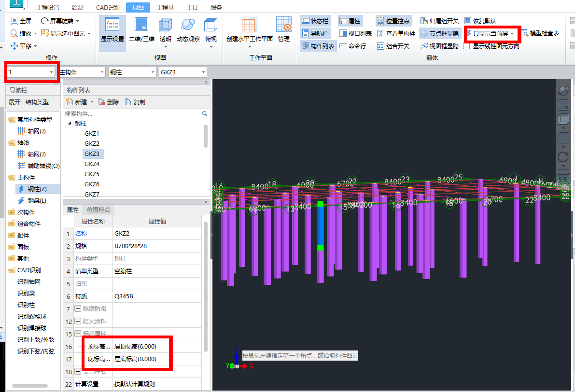The image size is (575, 392).
Task: Switch 二维/三维 view mode
Action: (x=141, y=30)
